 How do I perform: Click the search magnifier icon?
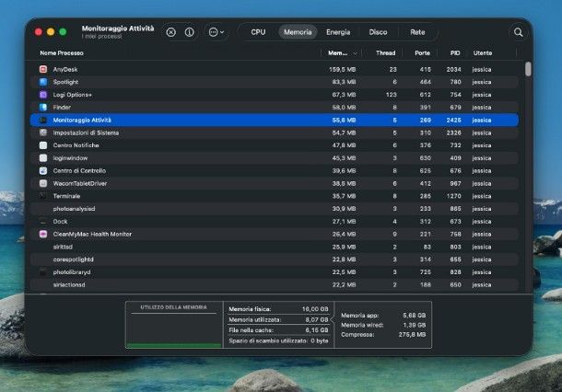pos(518,32)
